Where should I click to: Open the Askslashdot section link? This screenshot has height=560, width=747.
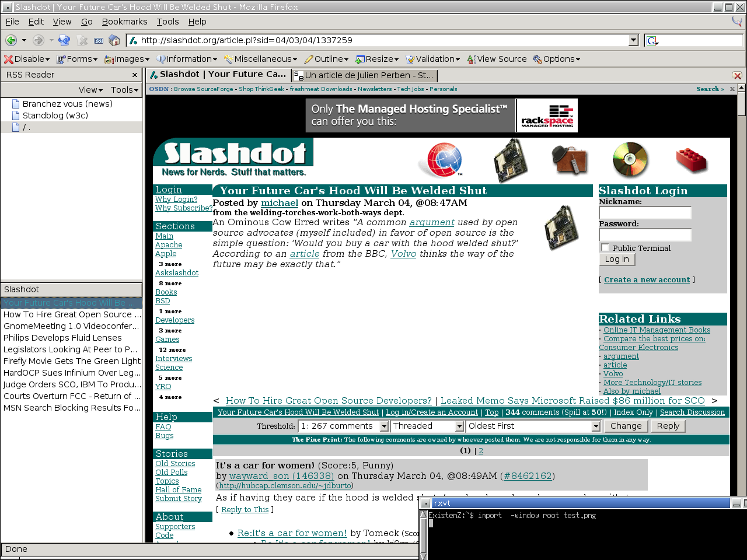point(177,273)
